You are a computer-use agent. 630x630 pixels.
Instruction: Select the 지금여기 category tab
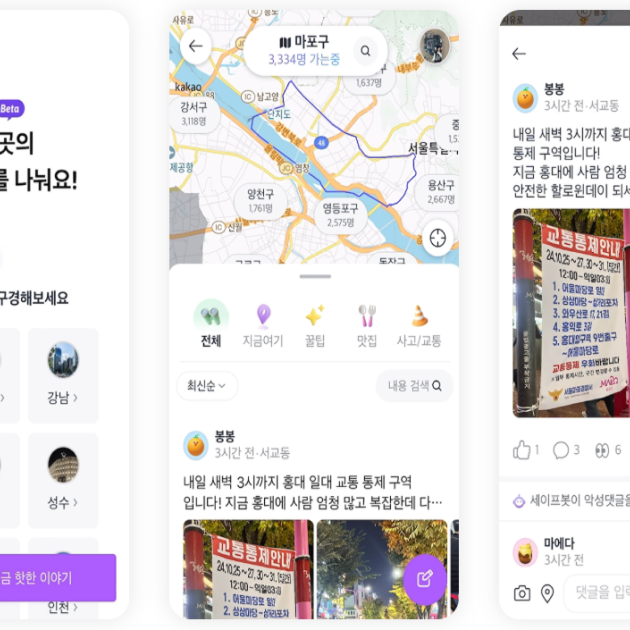[x=263, y=326]
